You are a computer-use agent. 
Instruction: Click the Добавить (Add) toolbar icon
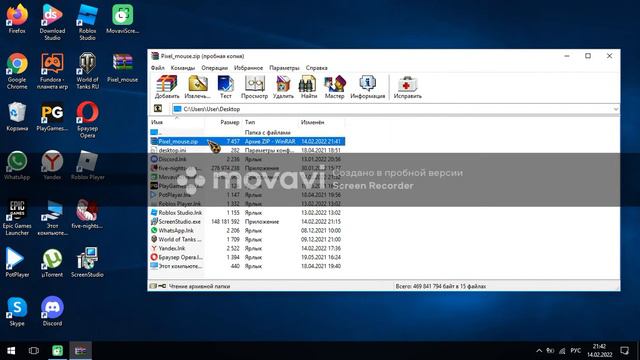(x=167, y=87)
